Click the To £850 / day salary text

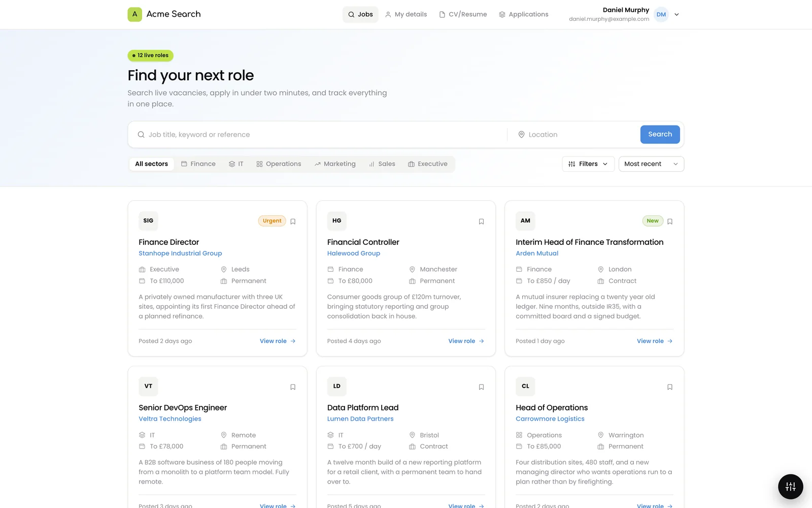click(x=549, y=281)
